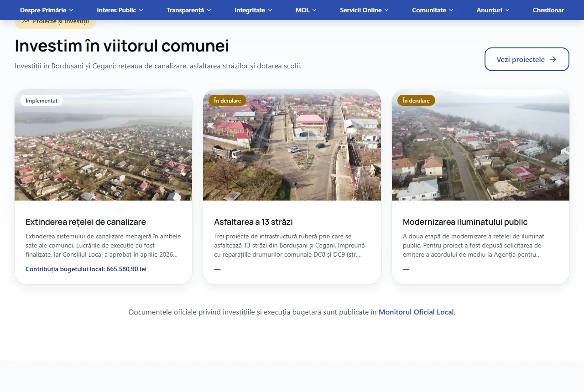584x392 pixels.
Task: Click the arrow icon in Vezi proiectele
Action: [x=553, y=59]
